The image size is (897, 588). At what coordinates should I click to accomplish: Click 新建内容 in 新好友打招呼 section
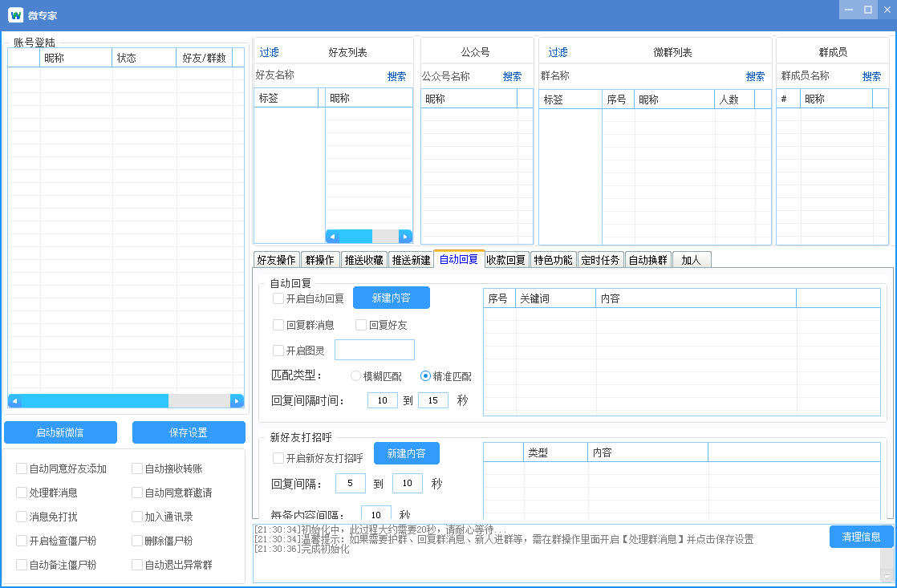click(407, 453)
